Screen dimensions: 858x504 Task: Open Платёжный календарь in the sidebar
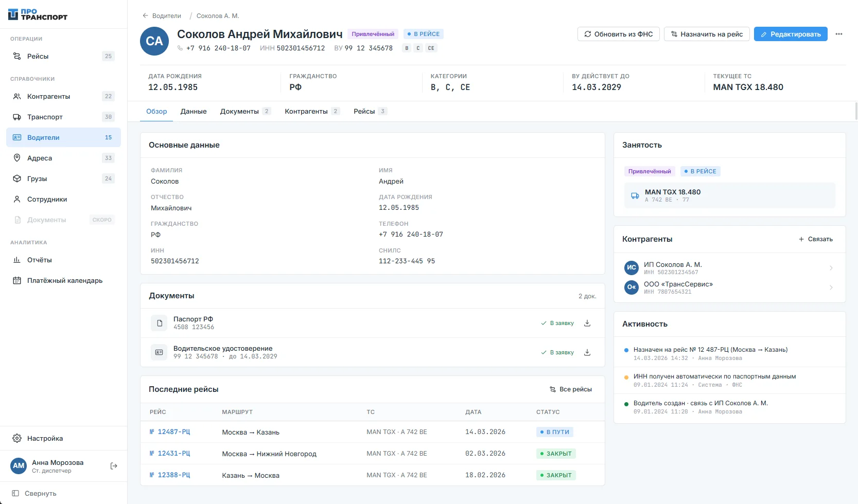(64, 280)
